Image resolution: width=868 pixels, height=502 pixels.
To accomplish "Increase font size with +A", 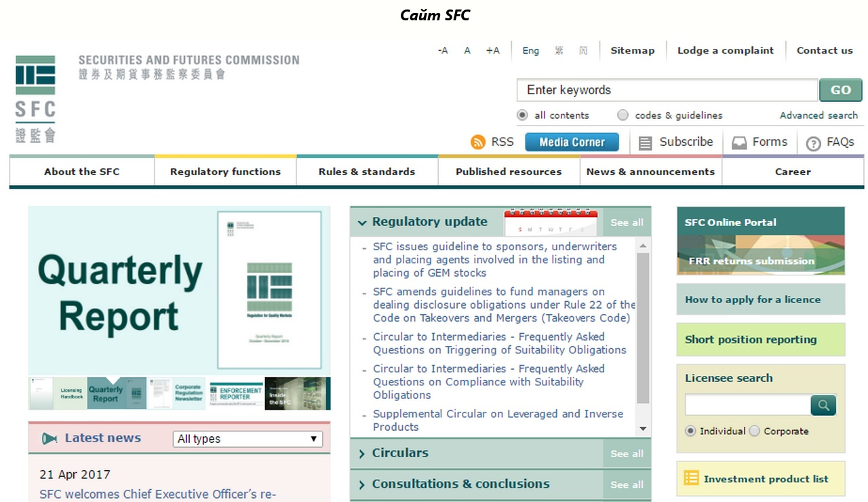I will pos(492,51).
